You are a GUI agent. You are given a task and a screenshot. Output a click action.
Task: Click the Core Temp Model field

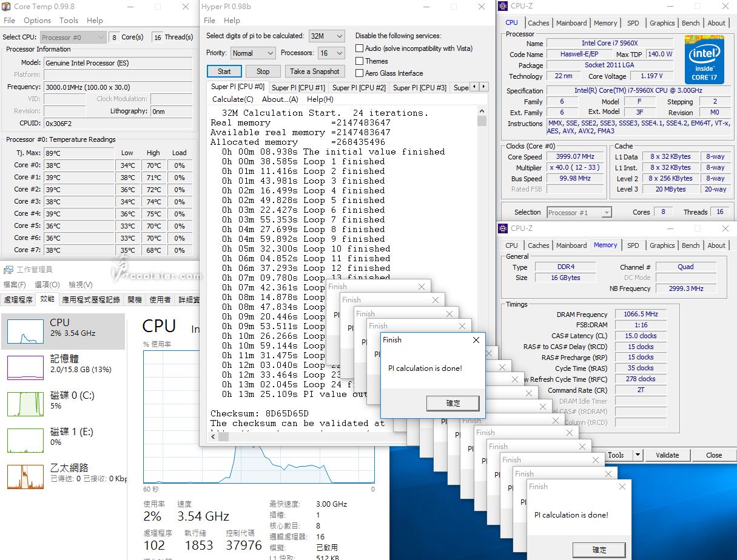118,63
